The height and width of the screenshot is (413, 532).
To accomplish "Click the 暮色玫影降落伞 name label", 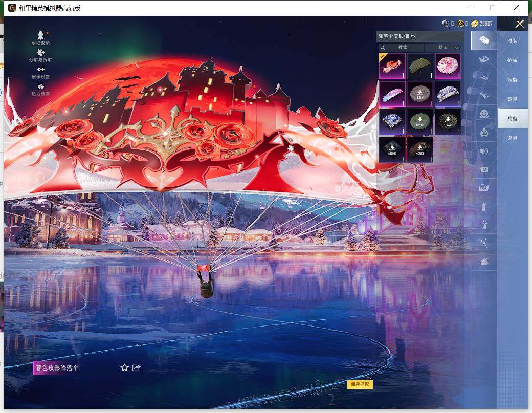I will coord(57,368).
